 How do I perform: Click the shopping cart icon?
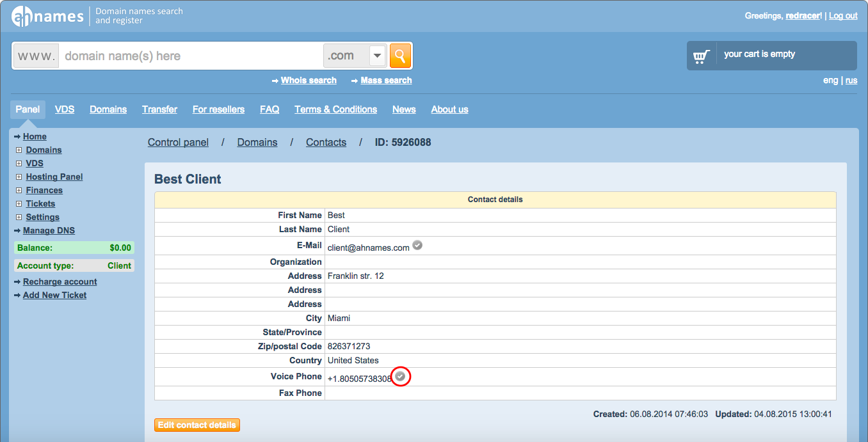tap(702, 56)
